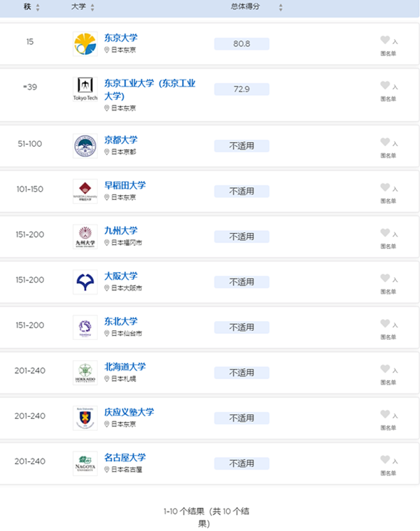This screenshot has height=531, width=420.
Task: Shortlist 早稻田大学 with heart icon
Action: (x=385, y=187)
